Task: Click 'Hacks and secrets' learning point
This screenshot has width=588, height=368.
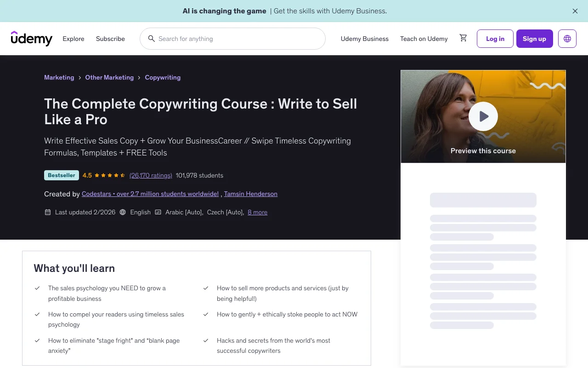Action: tap(274, 345)
